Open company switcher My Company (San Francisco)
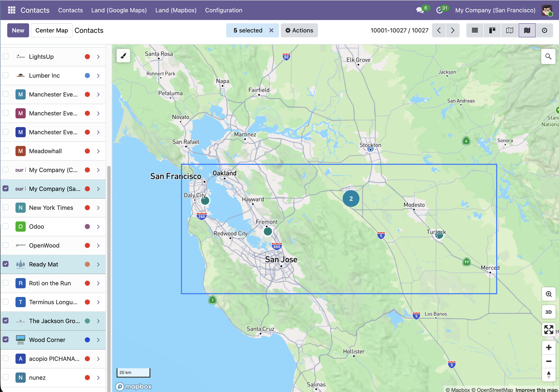 click(495, 10)
